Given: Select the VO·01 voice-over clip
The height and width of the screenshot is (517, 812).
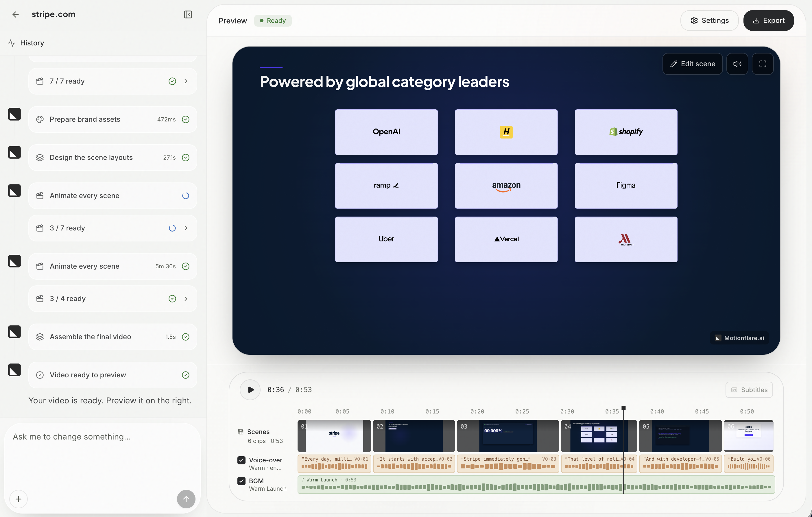Looking at the screenshot, I should tap(334, 464).
